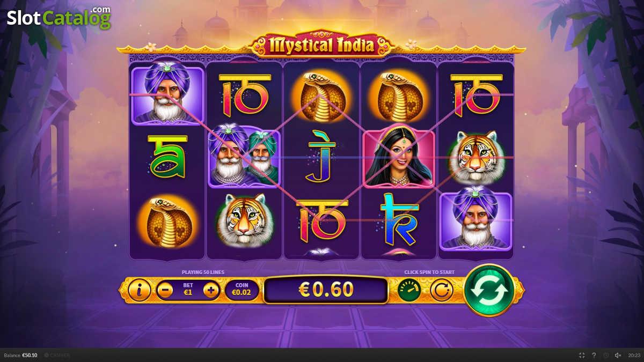Increase the bet with plus button
Viewport: 644px width, 362px height.
[211, 291]
